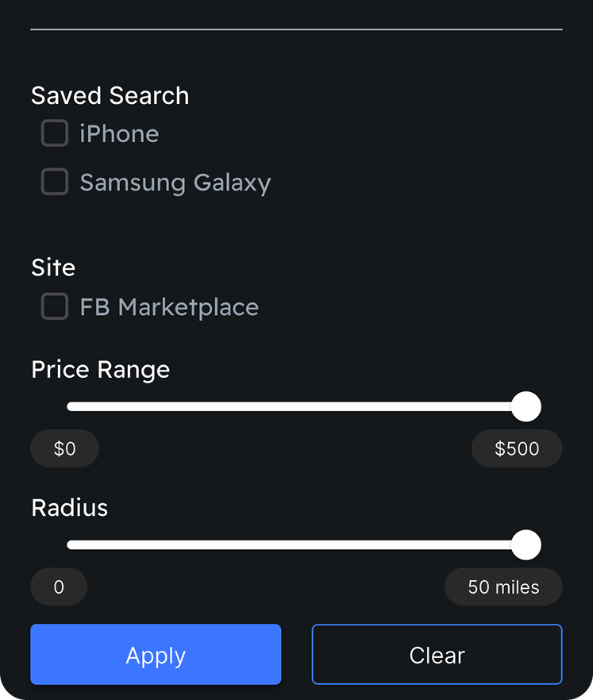Click the Site section heading
This screenshot has height=700, width=593.
pyautogui.click(x=53, y=267)
